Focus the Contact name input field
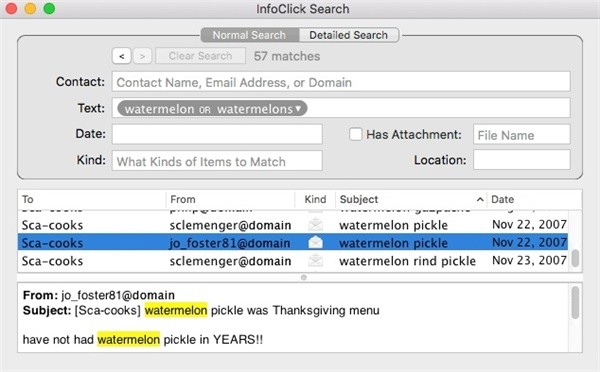 click(341, 82)
